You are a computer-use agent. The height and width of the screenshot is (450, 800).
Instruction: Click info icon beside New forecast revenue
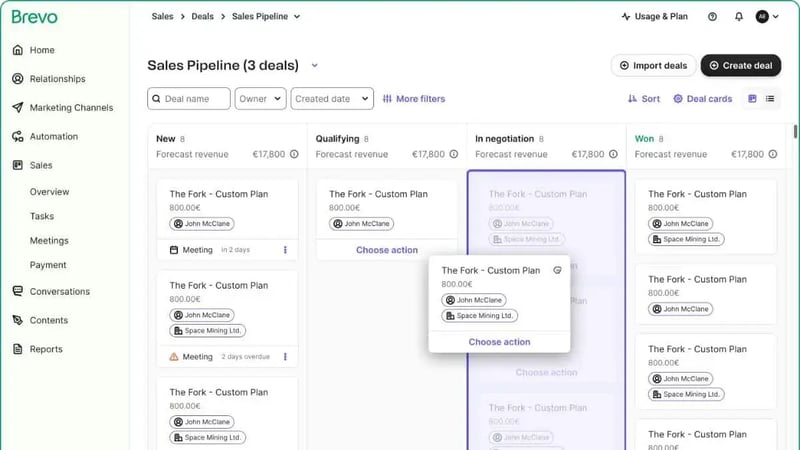pyautogui.click(x=294, y=155)
